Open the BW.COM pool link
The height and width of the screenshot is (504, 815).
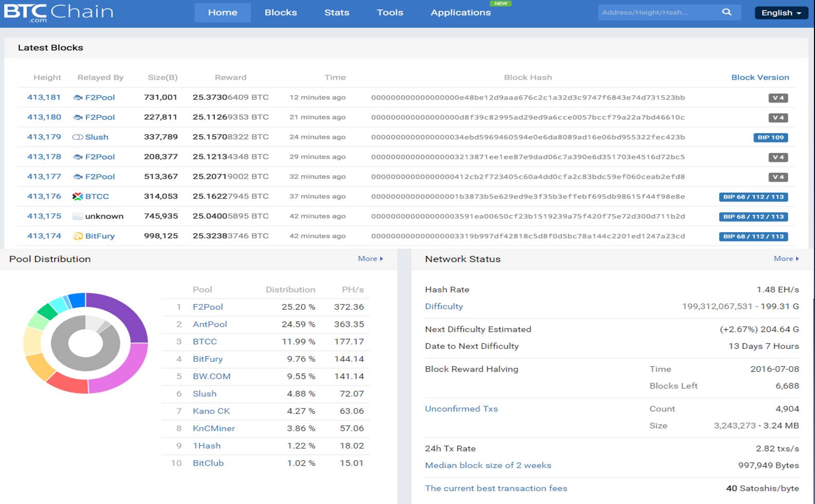(212, 376)
